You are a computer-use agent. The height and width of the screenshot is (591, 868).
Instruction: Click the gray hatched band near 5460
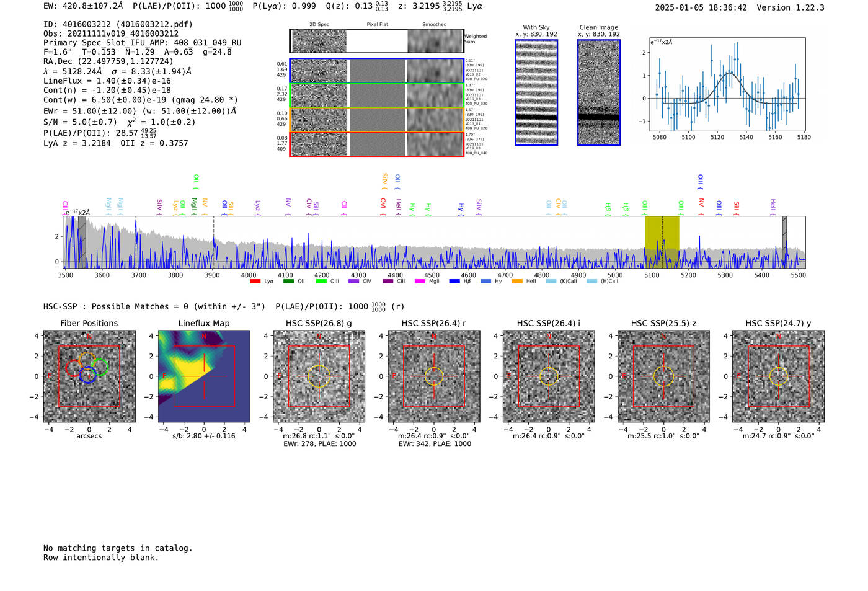[x=784, y=242]
